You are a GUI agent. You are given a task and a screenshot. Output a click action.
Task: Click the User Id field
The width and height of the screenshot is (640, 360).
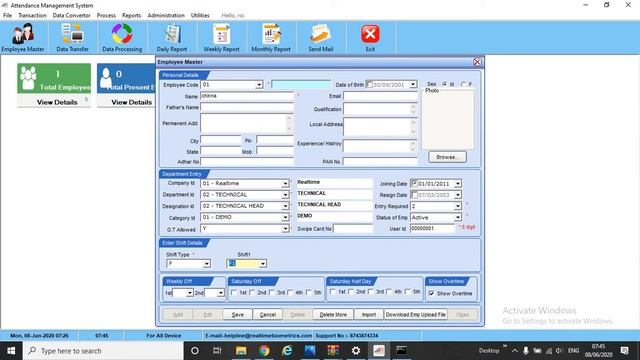tap(432, 229)
